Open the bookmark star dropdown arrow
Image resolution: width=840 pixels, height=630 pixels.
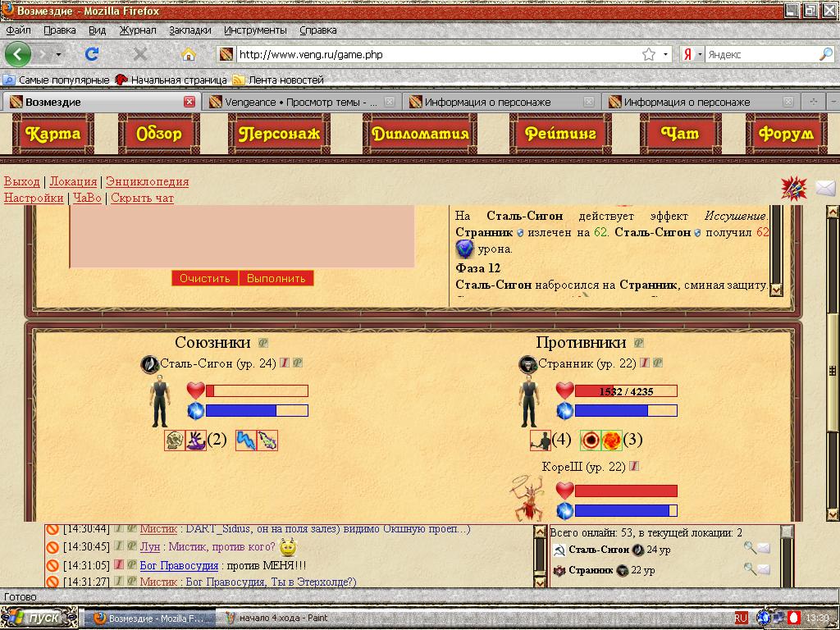point(665,54)
